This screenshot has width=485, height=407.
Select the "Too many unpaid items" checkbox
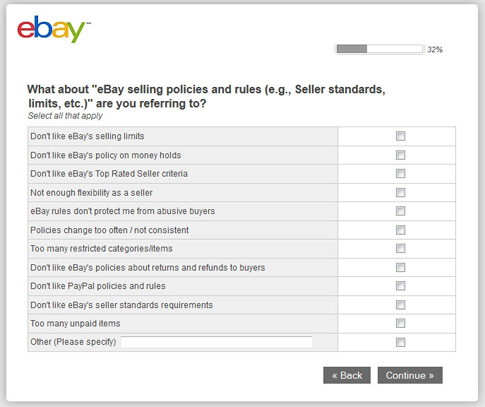click(x=400, y=323)
